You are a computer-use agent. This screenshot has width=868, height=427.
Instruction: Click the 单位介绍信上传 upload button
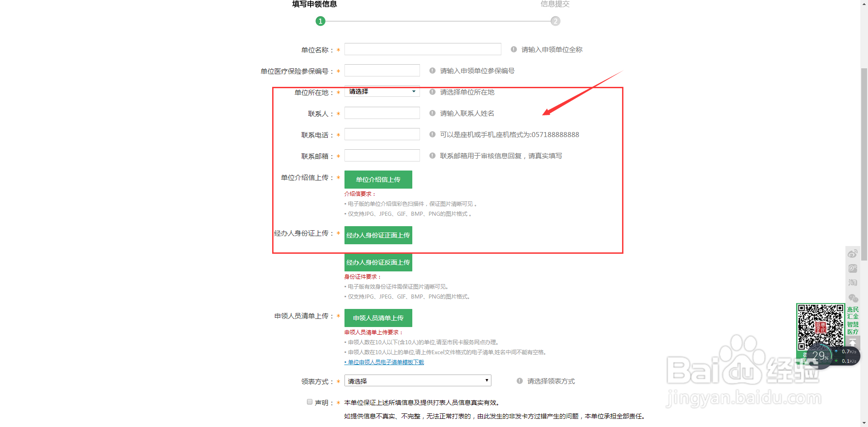(x=378, y=180)
